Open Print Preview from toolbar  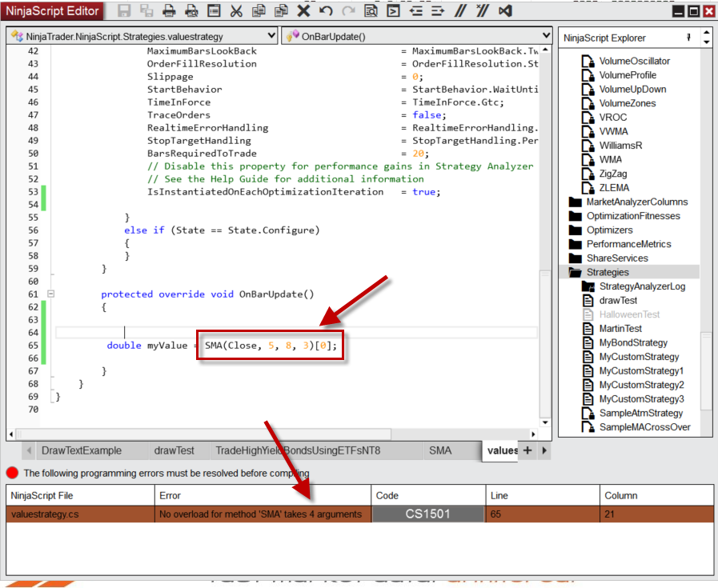[191, 10]
